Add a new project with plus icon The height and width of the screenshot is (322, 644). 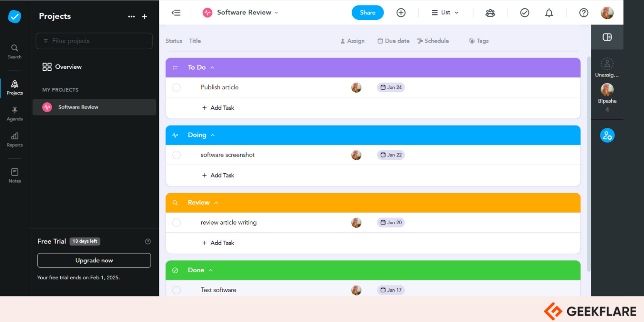click(x=145, y=16)
